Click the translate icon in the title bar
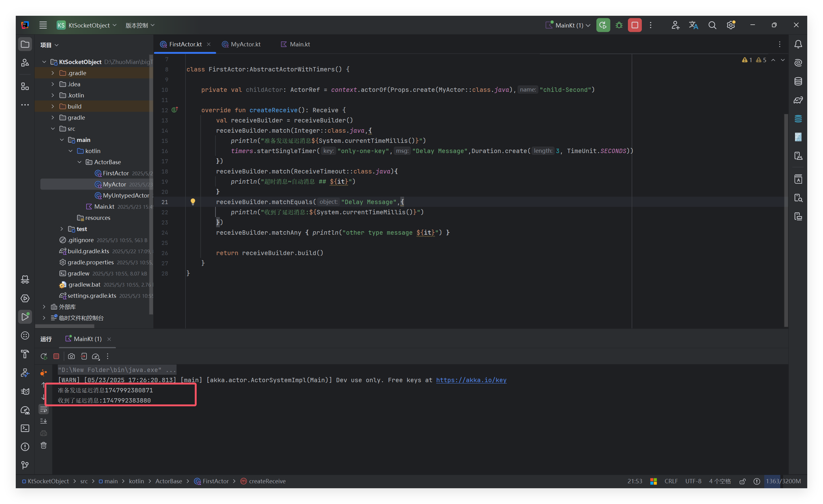The width and height of the screenshot is (823, 504). [693, 25]
